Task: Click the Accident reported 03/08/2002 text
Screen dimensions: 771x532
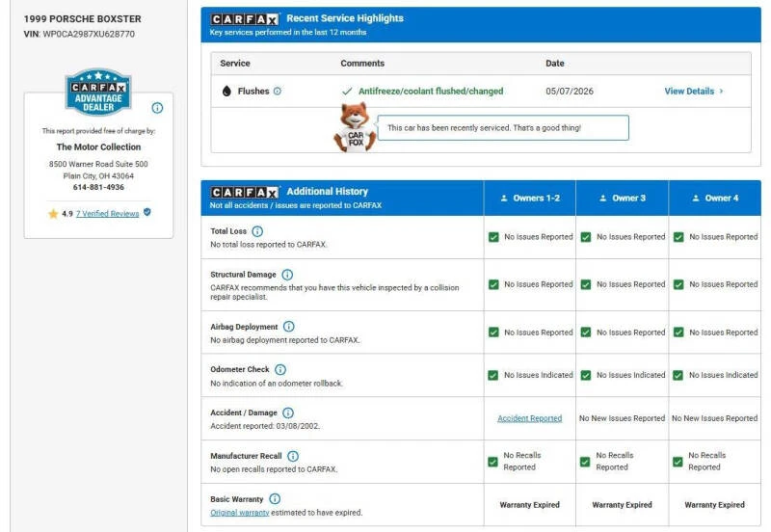Action: pyautogui.click(x=265, y=426)
